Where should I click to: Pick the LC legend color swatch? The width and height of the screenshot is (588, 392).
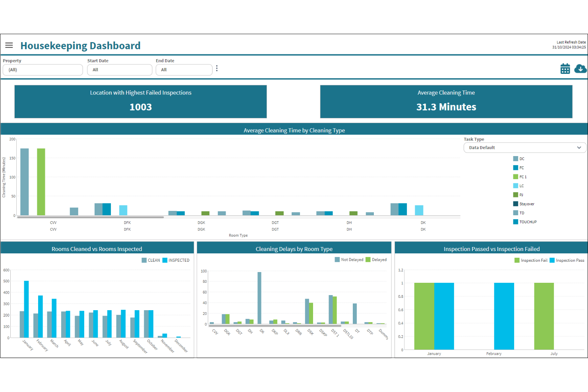click(x=516, y=186)
